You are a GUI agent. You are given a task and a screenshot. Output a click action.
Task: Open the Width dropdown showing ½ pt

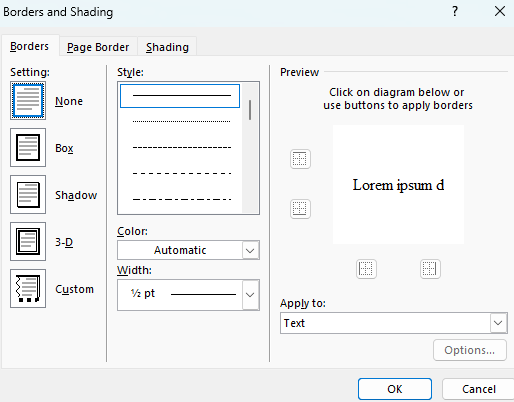click(x=188, y=295)
